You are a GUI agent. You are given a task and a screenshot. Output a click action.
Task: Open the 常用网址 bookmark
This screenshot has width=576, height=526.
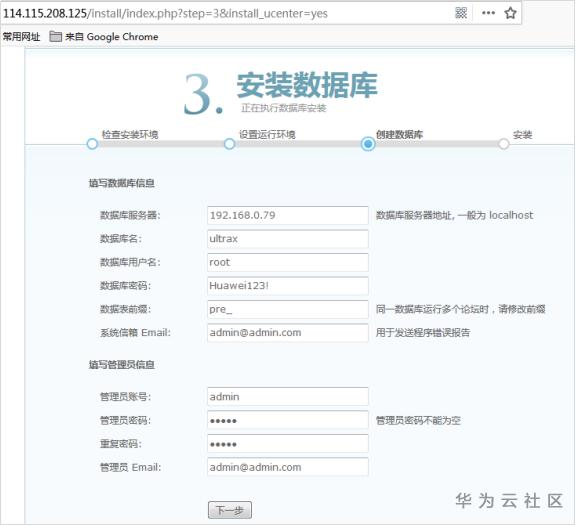click(x=21, y=37)
